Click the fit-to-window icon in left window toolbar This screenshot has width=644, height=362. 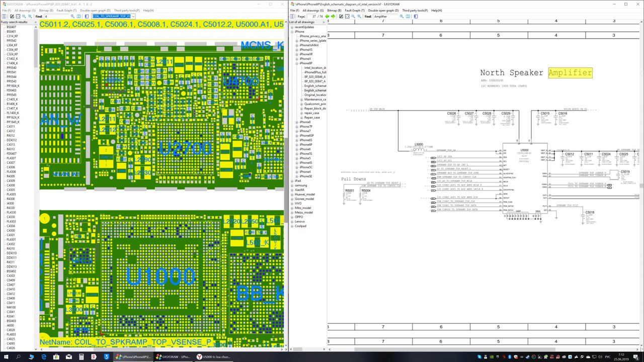(18, 17)
